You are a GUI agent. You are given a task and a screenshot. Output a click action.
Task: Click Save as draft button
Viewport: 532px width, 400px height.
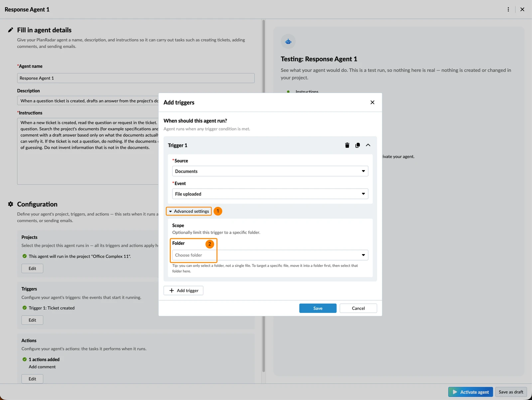click(511, 392)
